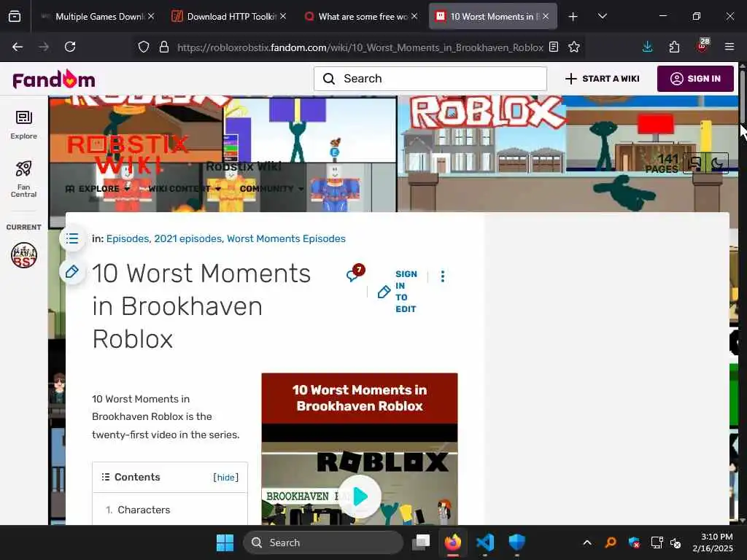Screen dimensions: 747x560
Task: Open a new browser tab
Action: click(573, 17)
